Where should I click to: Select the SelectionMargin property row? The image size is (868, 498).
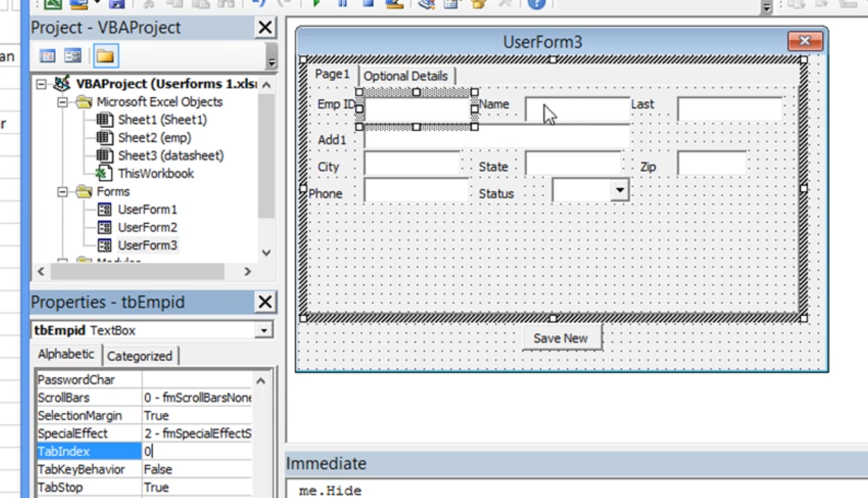[144, 416]
